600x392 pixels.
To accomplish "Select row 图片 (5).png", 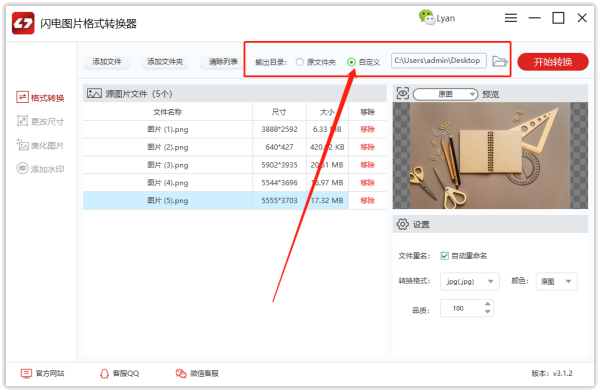I will pos(235,201).
